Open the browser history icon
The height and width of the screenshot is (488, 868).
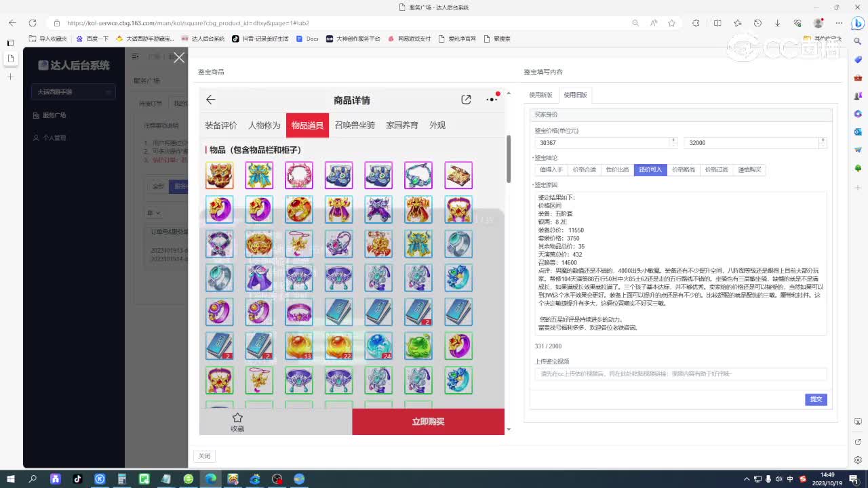tap(757, 22)
